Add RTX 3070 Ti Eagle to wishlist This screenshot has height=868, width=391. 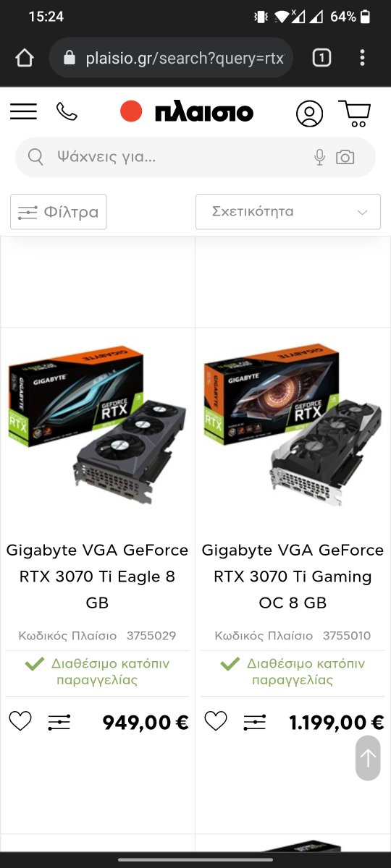click(x=20, y=721)
